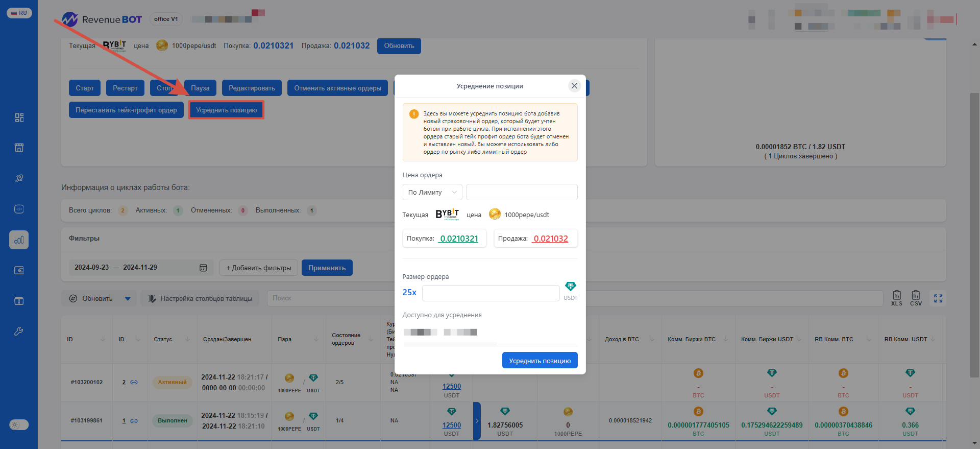Toggle the light/dark theme switch
Image resolution: width=980 pixels, height=449 pixels.
pos(19,425)
